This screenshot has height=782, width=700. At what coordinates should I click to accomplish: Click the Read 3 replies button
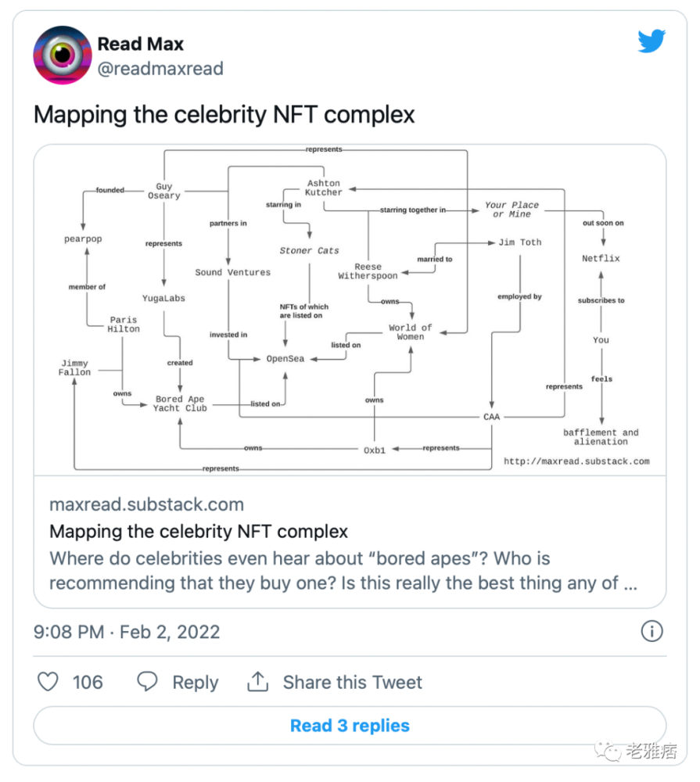tap(350, 726)
